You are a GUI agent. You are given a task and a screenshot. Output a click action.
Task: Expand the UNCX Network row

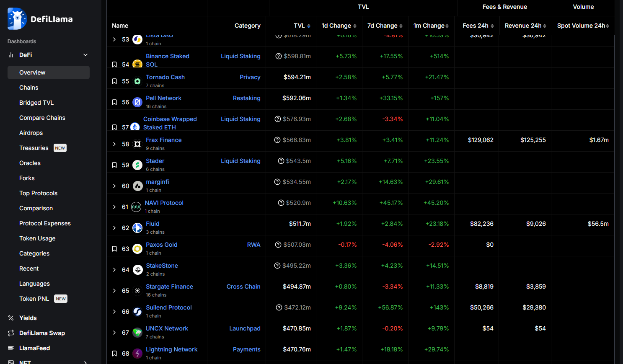pyautogui.click(x=114, y=333)
